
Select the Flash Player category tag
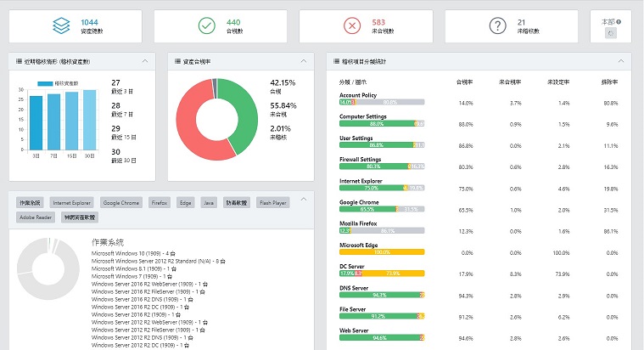273,203
